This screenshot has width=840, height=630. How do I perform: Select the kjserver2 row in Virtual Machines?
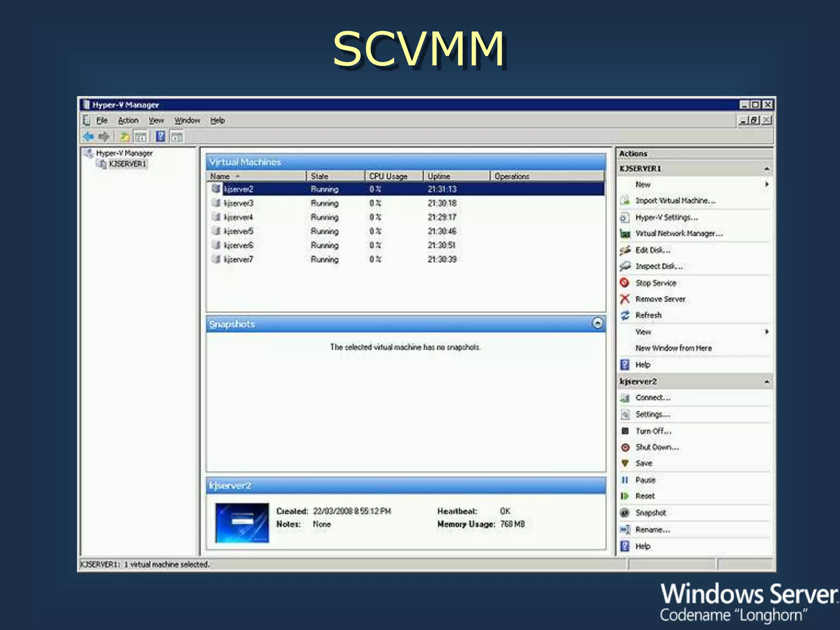(x=406, y=189)
